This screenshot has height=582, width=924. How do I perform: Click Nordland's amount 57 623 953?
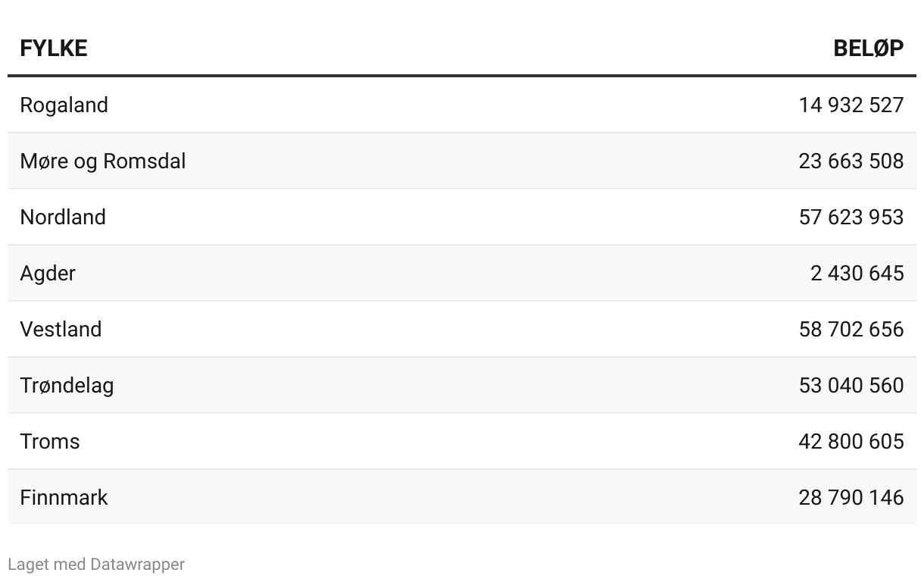click(851, 217)
